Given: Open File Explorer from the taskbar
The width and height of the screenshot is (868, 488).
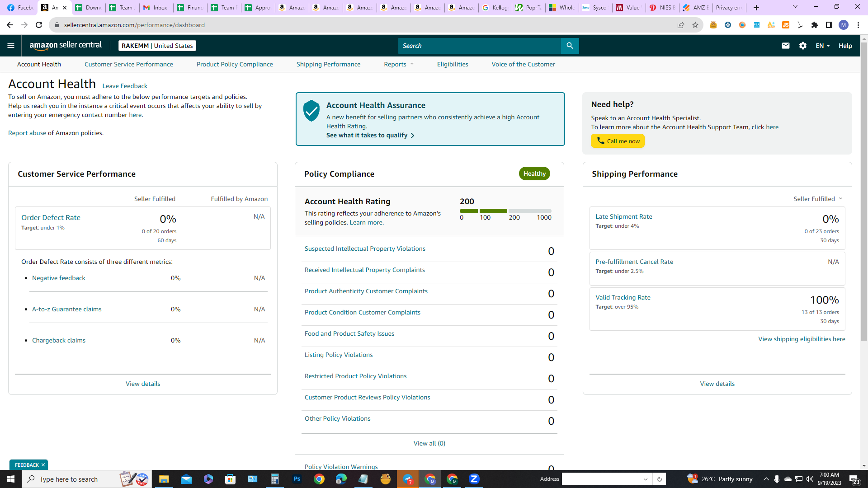Looking at the screenshot, I should click(x=164, y=479).
